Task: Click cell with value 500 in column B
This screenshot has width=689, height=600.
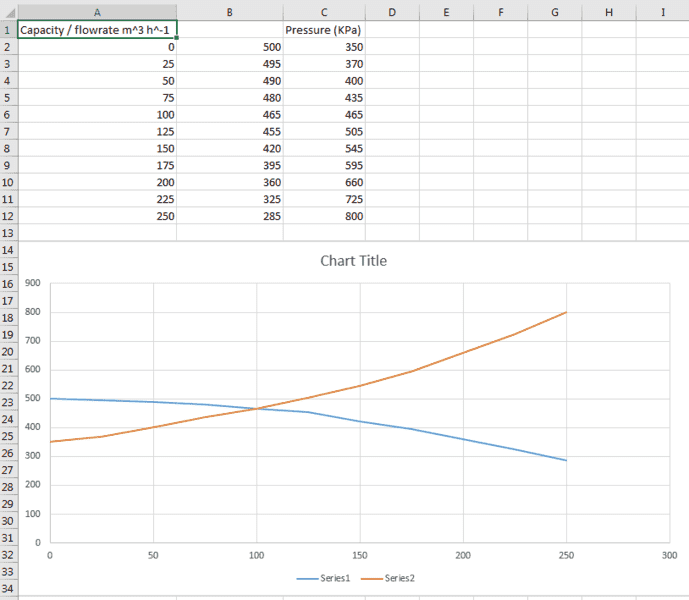Action: tap(230, 47)
